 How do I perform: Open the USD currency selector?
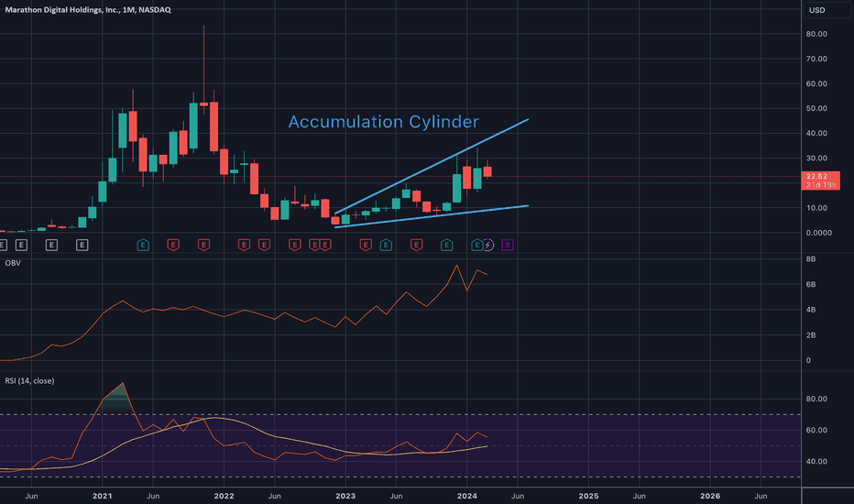(x=827, y=10)
